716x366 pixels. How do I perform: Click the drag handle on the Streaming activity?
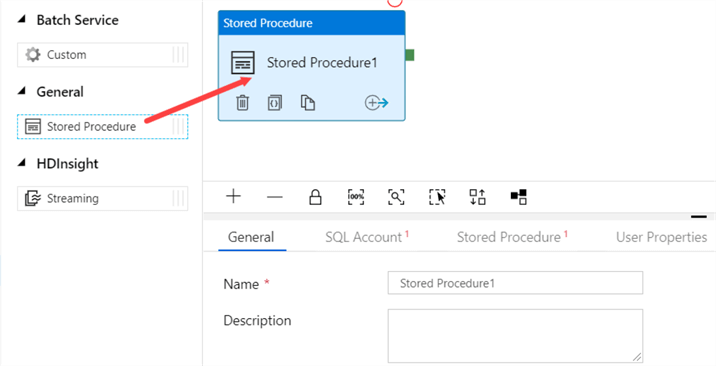point(179,198)
